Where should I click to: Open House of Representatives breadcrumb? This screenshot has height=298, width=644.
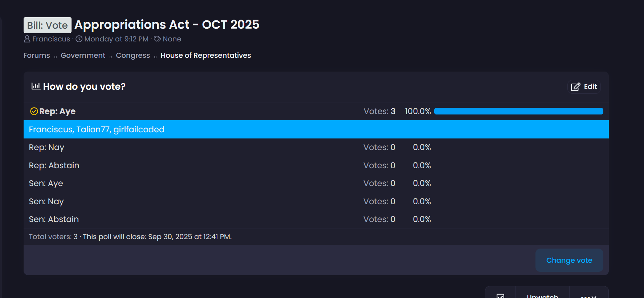[205, 55]
